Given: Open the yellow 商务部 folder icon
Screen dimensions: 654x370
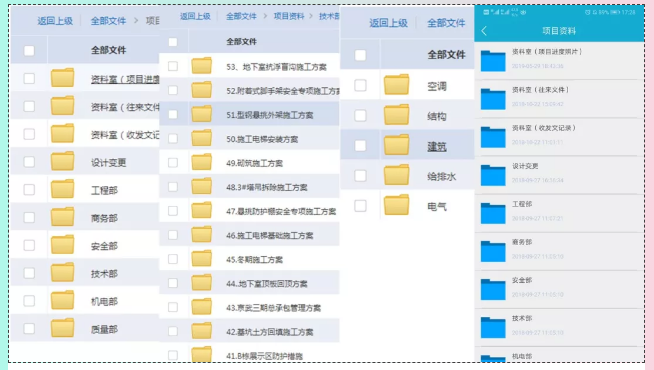Looking at the screenshot, I should 63,217.
